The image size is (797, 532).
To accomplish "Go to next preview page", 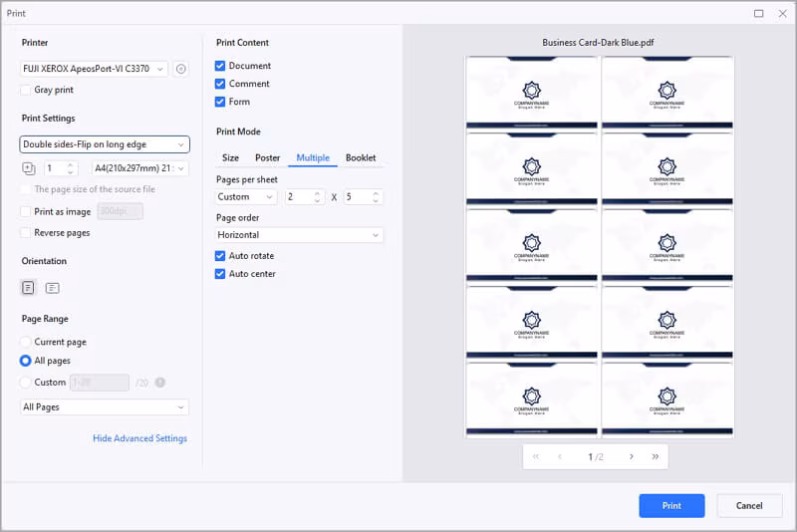I will pyautogui.click(x=631, y=456).
